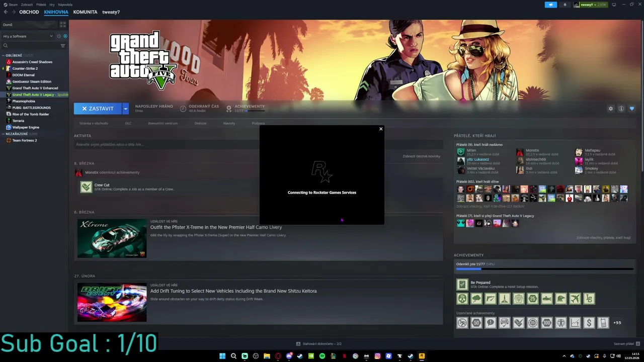This screenshot has width=644, height=362.
Task: Open the Zobrazit menu
Action: (x=27, y=5)
